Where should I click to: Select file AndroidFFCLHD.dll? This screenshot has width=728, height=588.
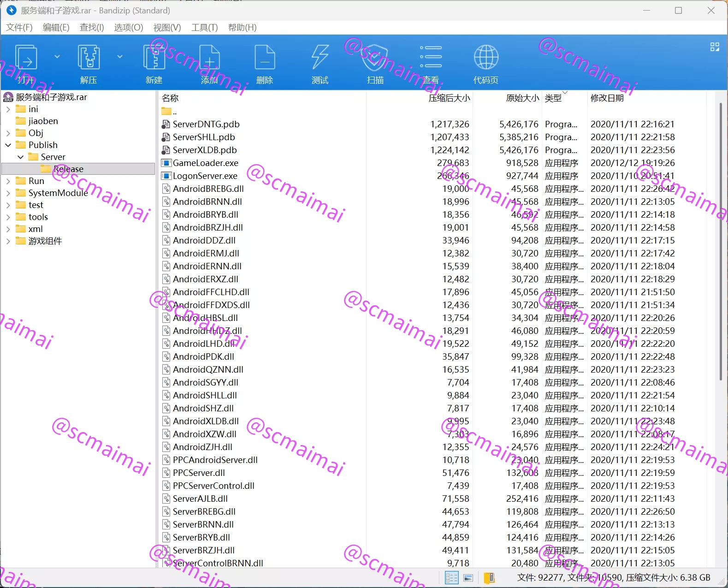coord(211,292)
